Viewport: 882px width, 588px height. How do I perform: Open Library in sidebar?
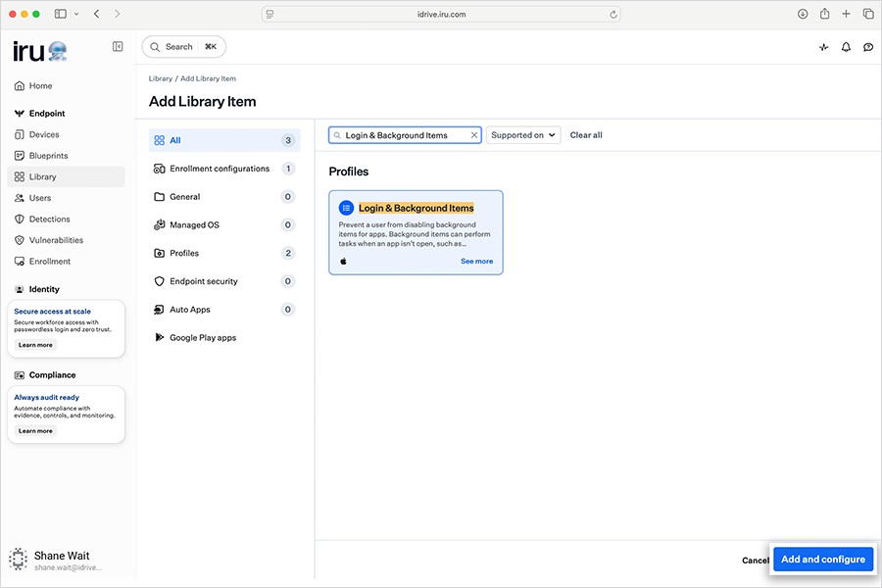click(66, 176)
